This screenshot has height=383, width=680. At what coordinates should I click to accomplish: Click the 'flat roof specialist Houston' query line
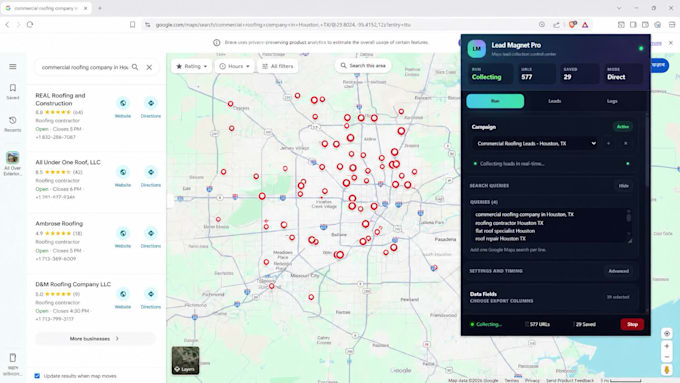tap(505, 231)
